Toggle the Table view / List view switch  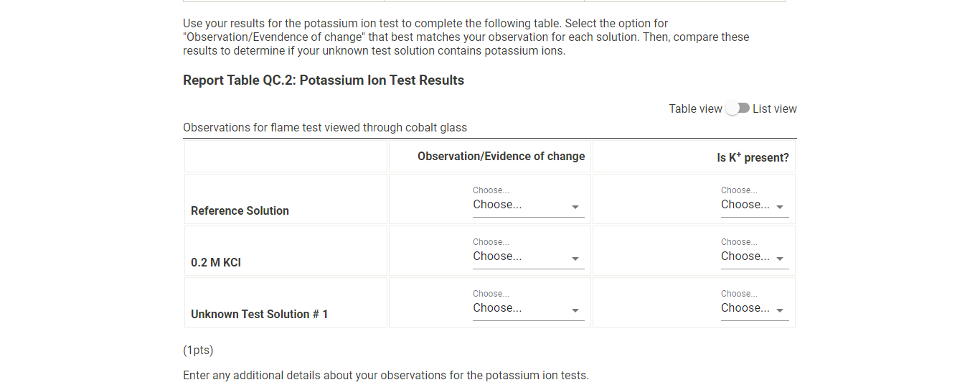tap(738, 108)
